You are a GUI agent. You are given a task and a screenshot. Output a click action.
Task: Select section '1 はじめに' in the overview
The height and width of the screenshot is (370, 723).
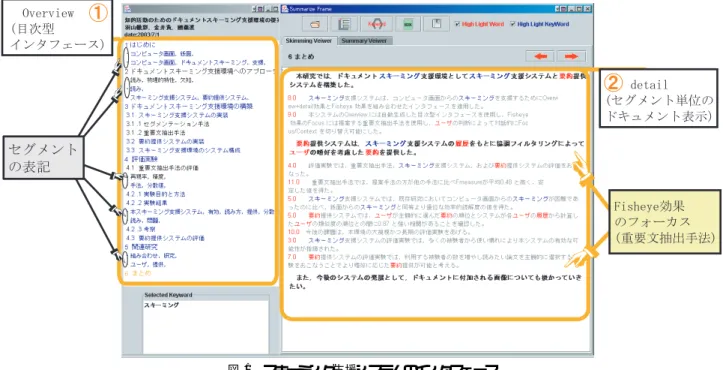[x=140, y=45]
